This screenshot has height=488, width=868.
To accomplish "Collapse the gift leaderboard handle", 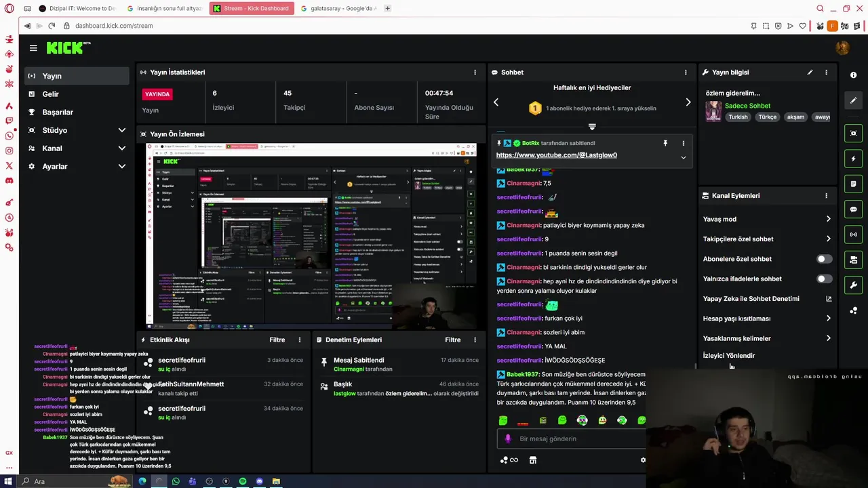I will (x=592, y=127).
